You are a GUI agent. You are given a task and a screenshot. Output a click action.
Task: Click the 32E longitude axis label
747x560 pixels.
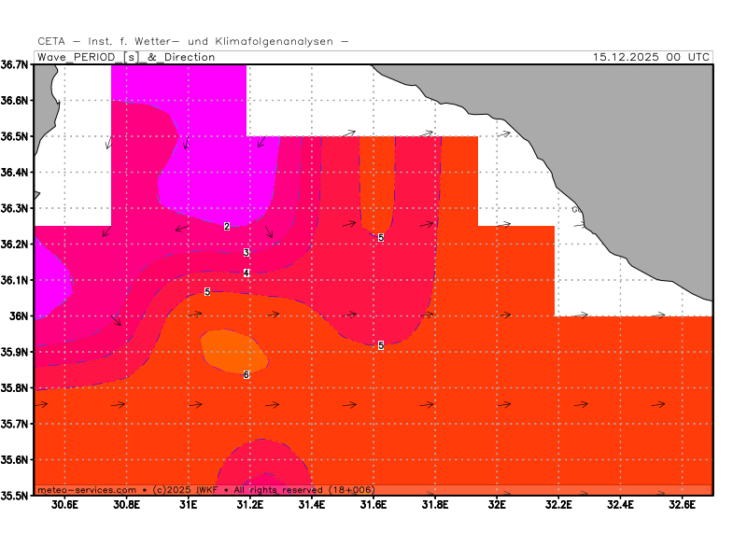(497, 506)
